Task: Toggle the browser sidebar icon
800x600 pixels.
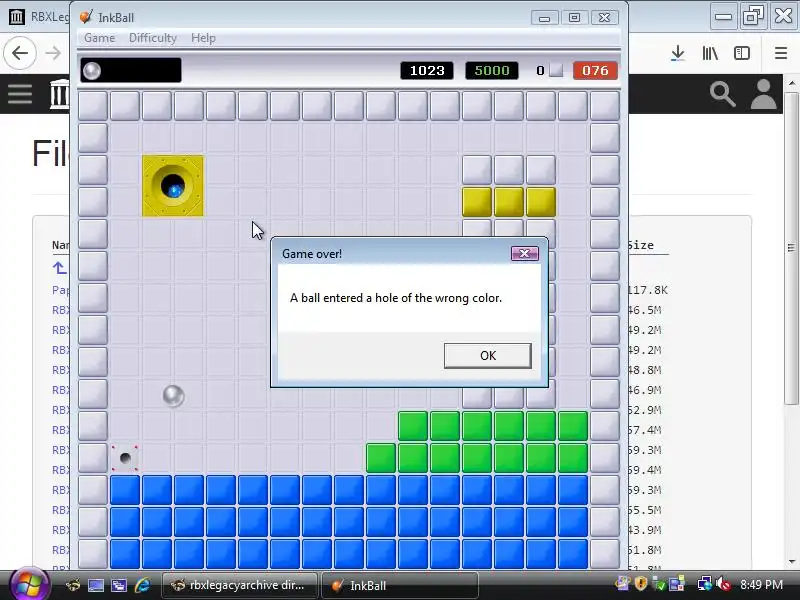Action: pos(741,53)
